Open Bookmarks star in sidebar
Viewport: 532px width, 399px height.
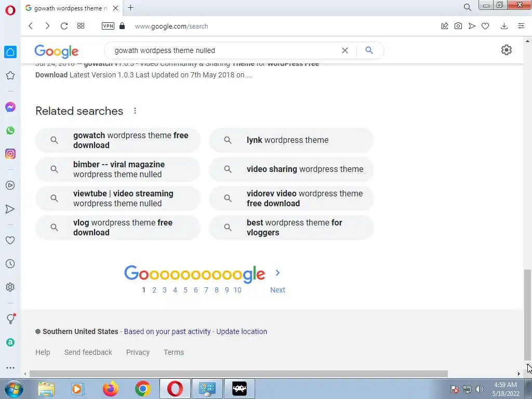click(x=10, y=75)
